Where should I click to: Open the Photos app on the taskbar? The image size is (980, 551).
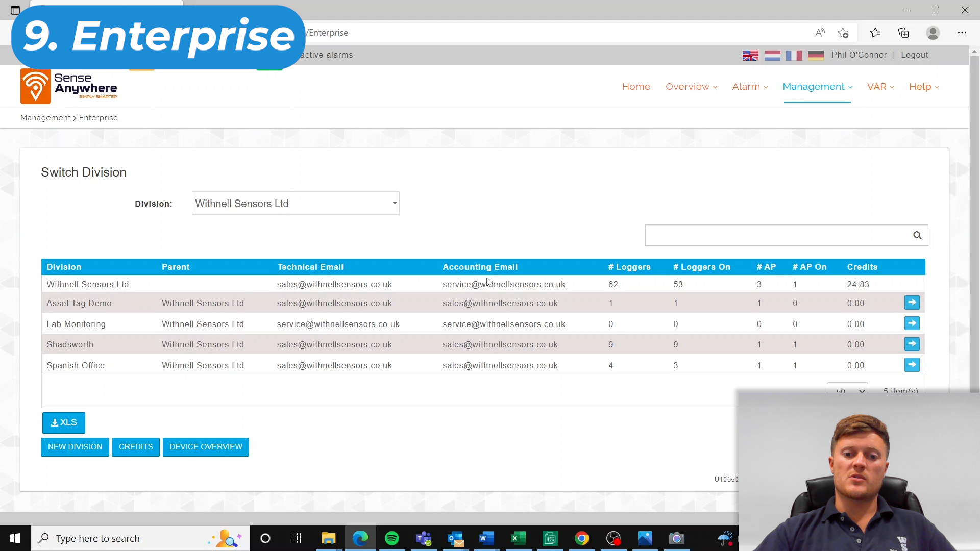645,538
